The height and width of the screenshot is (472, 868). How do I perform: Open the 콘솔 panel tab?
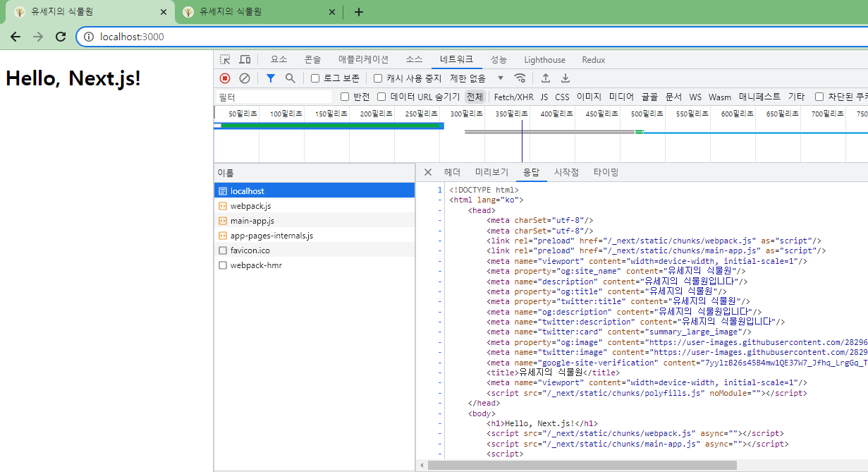[312, 60]
